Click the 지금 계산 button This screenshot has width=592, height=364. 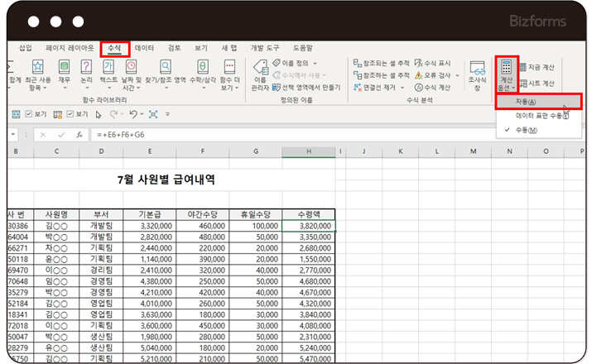537,67
